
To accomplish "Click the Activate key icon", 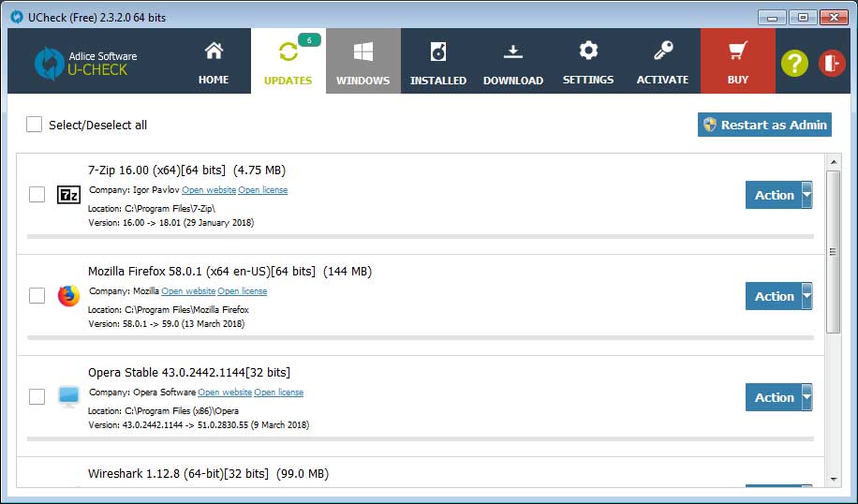I will pos(662,51).
